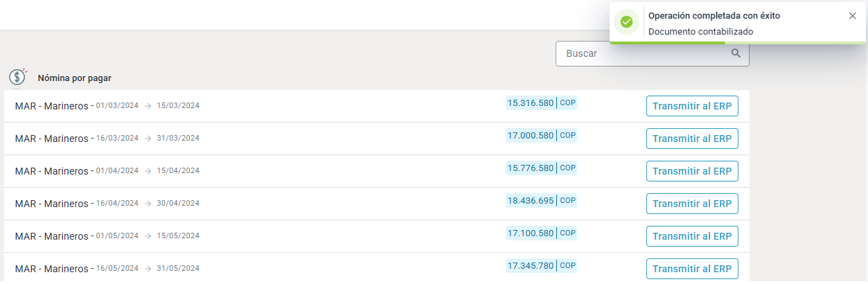Transmit 01/03/2024 payroll to ERP
The image size is (868, 284).
pyautogui.click(x=692, y=106)
